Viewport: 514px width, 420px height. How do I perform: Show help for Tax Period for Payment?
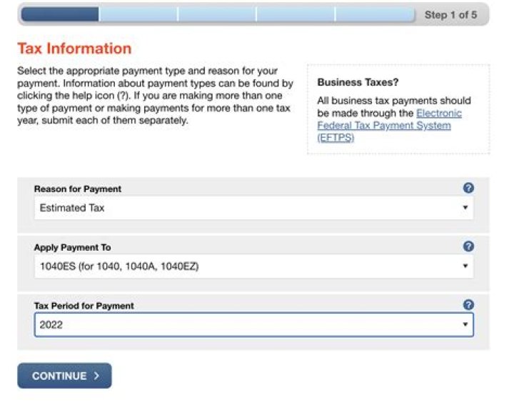point(468,304)
